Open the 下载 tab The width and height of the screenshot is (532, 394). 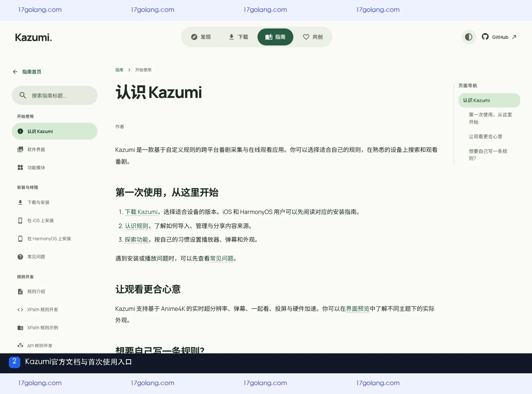coord(238,37)
